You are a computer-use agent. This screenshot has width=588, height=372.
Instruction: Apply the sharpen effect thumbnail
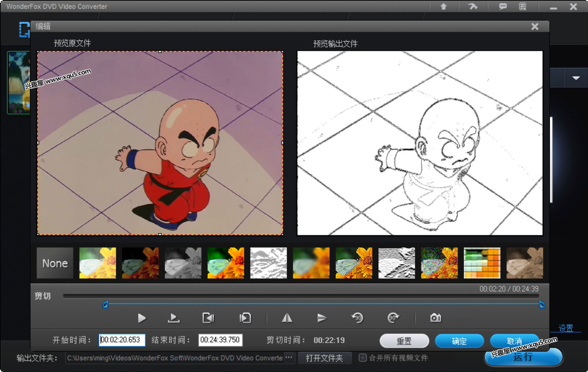pyautogui.click(x=354, y=263)
